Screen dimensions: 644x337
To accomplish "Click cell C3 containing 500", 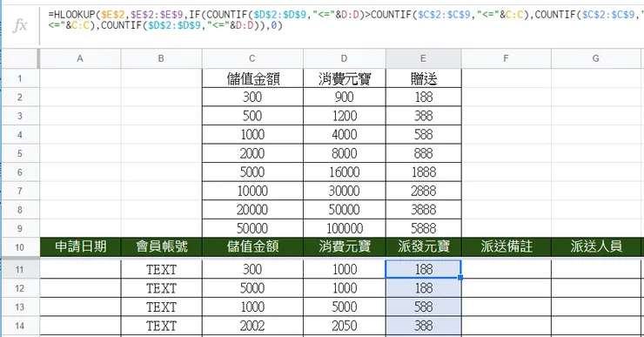I will point(252,116).
